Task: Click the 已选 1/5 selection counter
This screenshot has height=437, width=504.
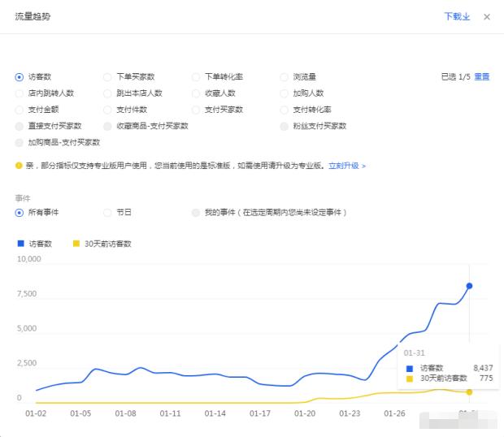Action: tap(455, 76)
